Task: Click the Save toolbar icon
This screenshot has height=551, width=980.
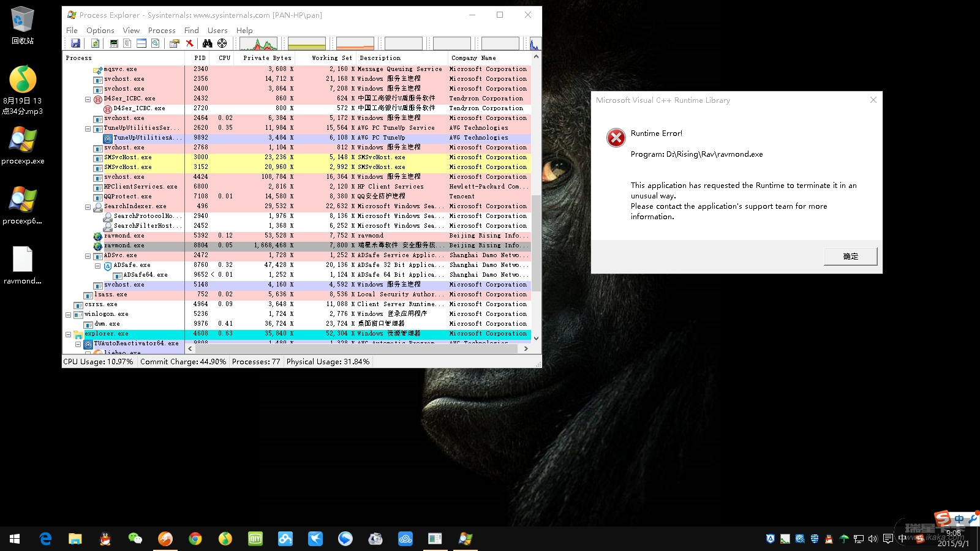Action: [75, 43]
